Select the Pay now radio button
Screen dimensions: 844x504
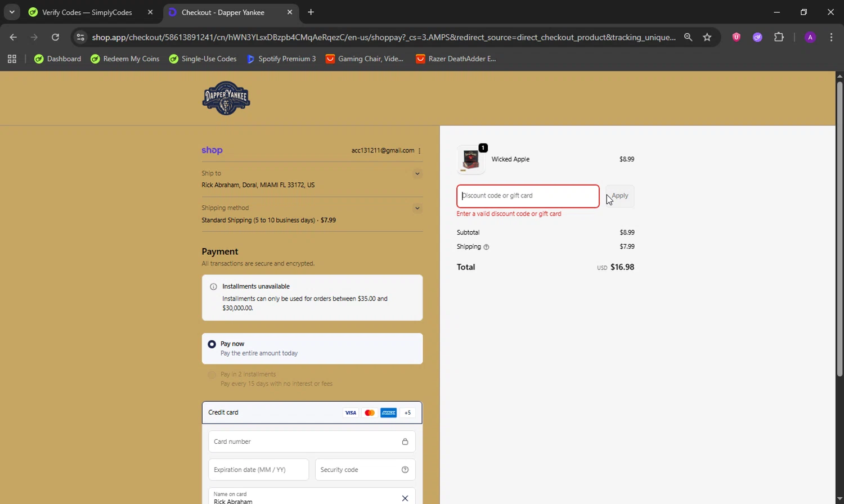[212, 344]
